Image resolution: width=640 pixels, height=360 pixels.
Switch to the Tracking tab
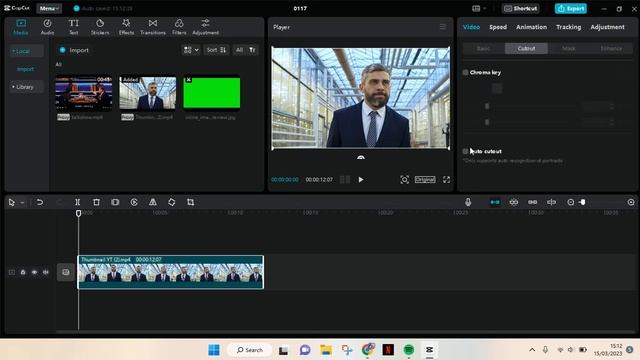tap(569, 27)
